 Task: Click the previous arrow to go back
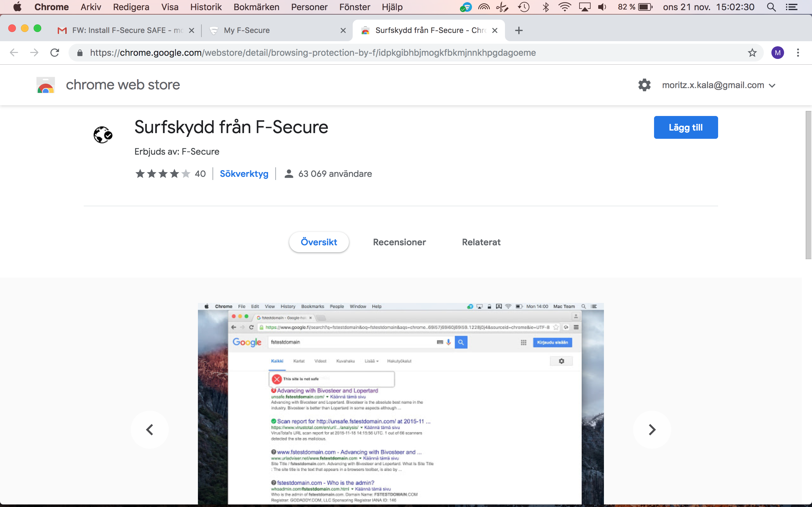click(x=150, y=429)
